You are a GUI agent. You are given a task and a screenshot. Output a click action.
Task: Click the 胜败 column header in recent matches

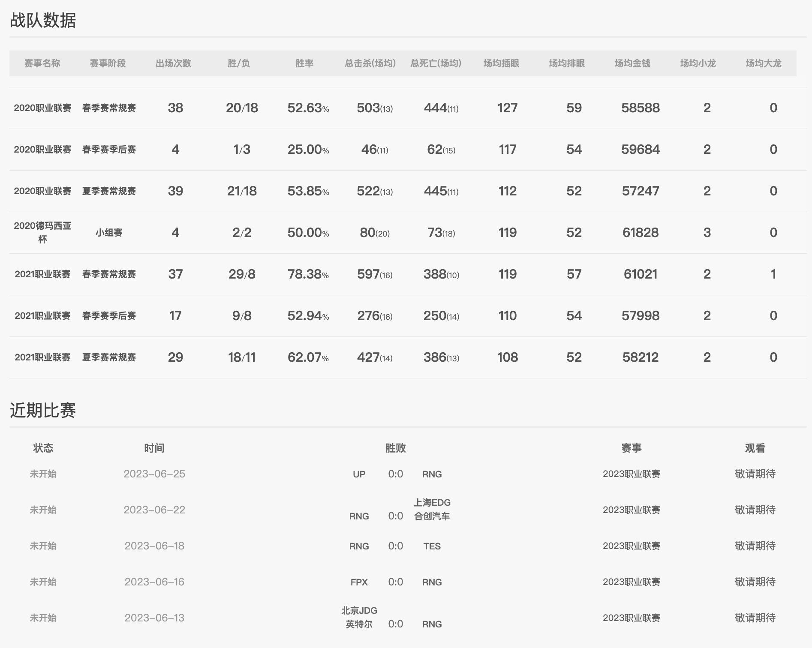click(396, 448)
